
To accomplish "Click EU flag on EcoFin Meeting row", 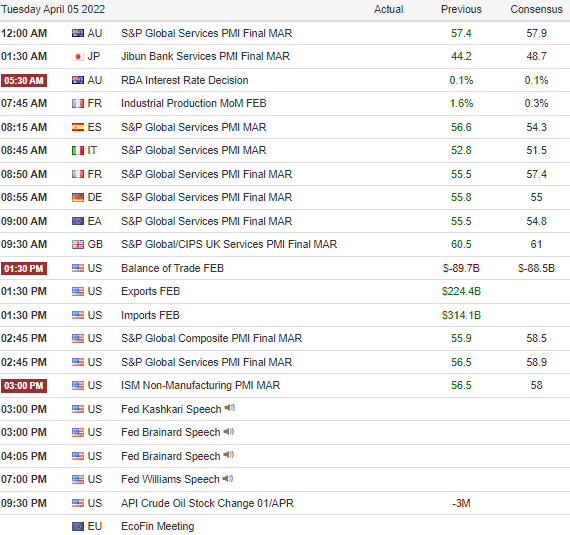I will [78, 526].
